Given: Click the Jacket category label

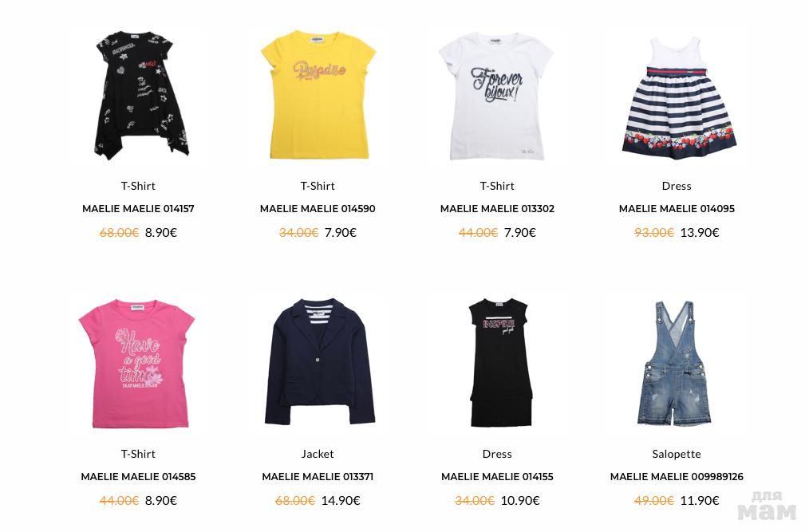Looking at the screenshot, I should [318, 454].
